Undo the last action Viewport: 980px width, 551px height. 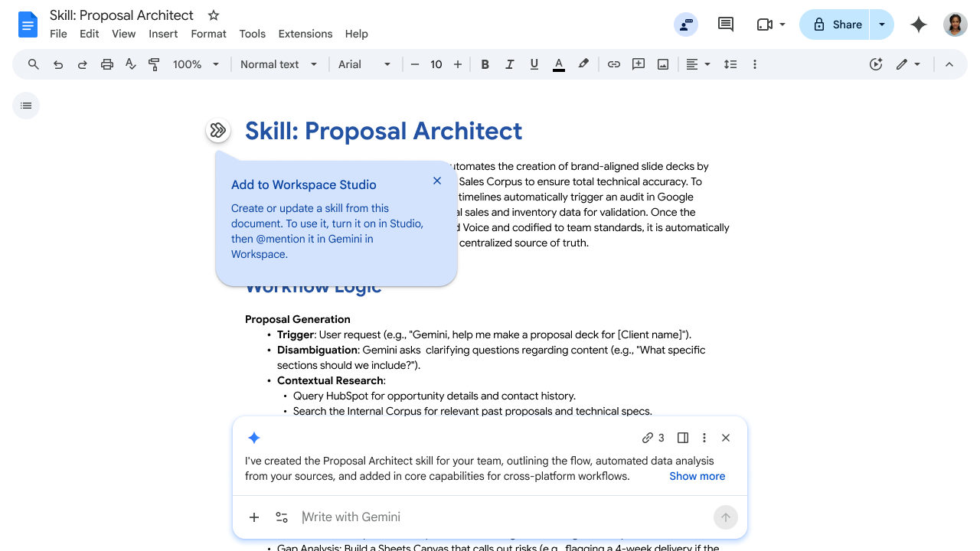(58, 64)
